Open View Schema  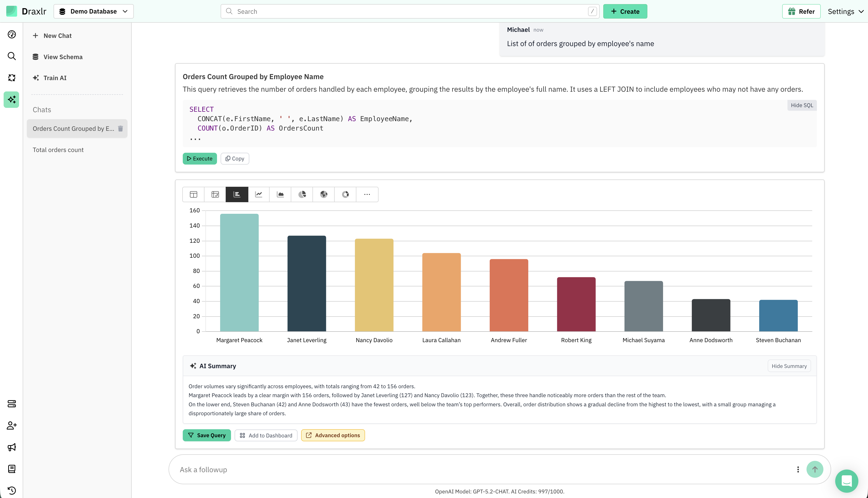57,57
